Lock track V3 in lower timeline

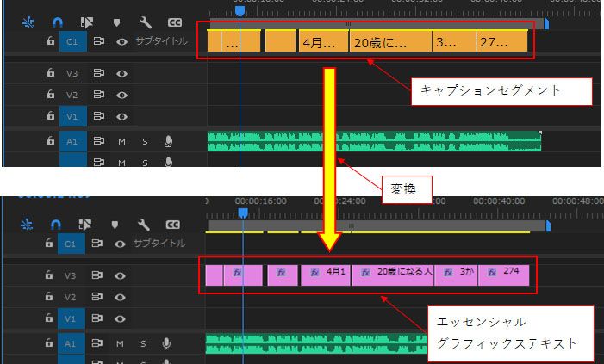coord(48,275)
